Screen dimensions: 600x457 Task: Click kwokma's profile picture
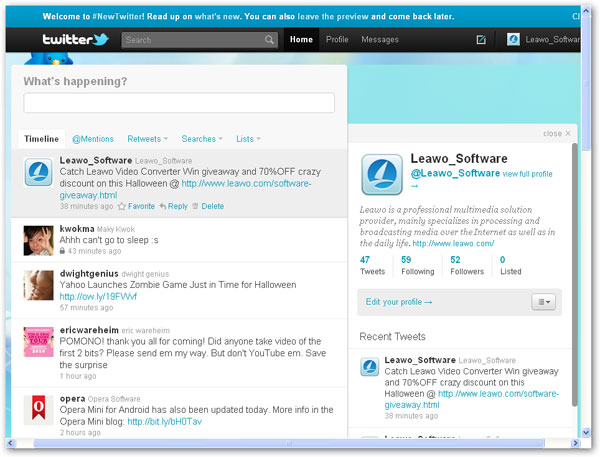(x=38, y=240)
